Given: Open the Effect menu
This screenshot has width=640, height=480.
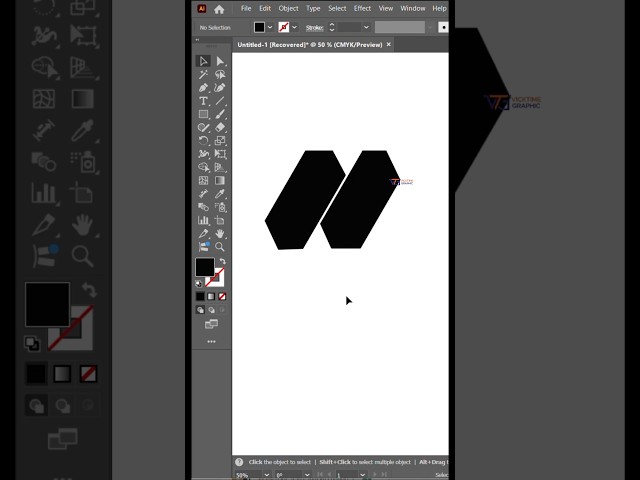Looking at the screenshot, I should point(362,9).
